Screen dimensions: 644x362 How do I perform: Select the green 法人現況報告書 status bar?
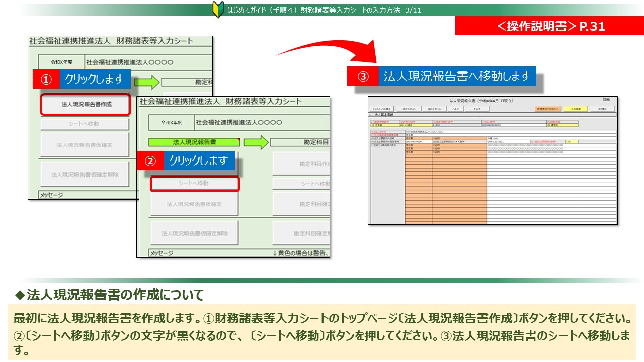pyautogui.click(x=194, y=143)
